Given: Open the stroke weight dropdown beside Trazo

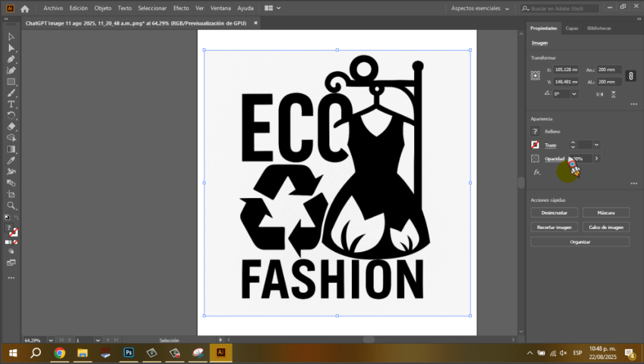Looking at the screenshot, I should point(596,145).
